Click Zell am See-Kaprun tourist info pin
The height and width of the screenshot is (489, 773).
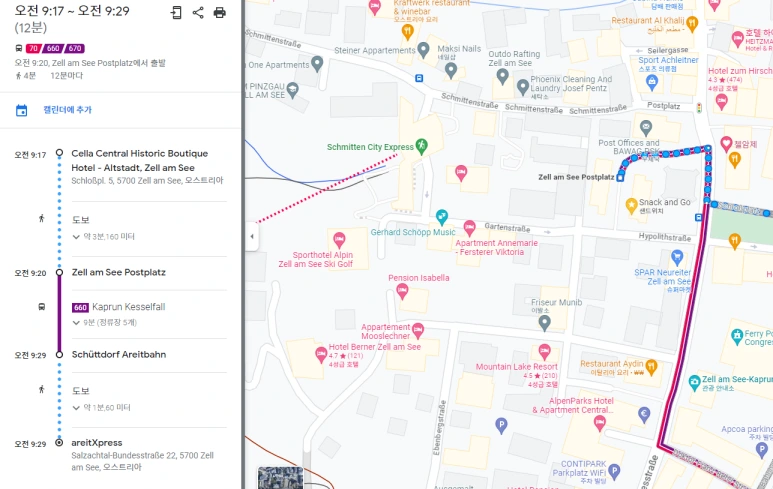coord(695,382)
